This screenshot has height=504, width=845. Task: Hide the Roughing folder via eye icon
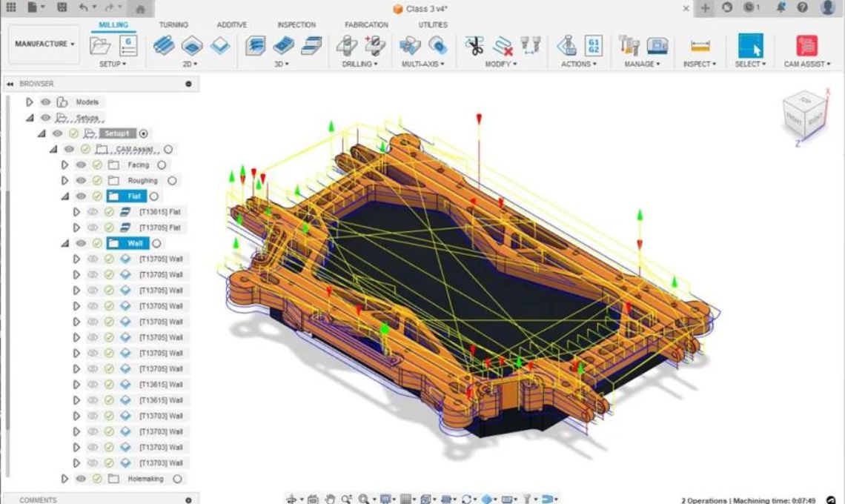pos(81,180)
